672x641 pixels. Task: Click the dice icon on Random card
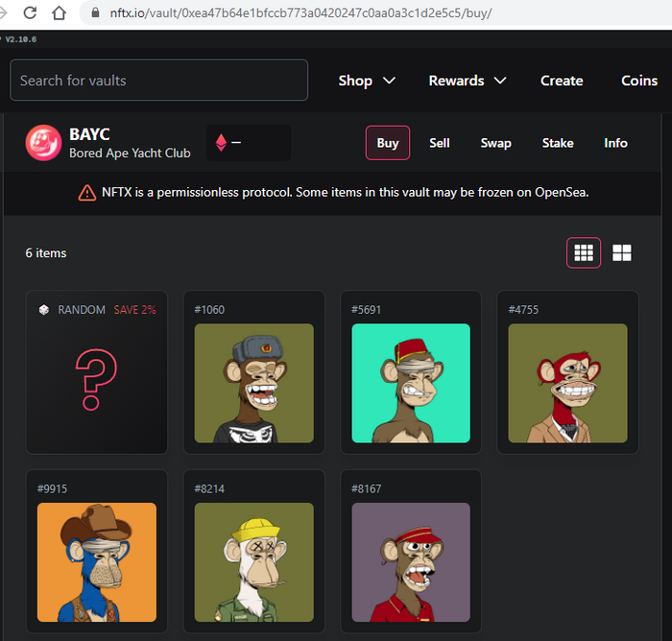click(44, 310)
